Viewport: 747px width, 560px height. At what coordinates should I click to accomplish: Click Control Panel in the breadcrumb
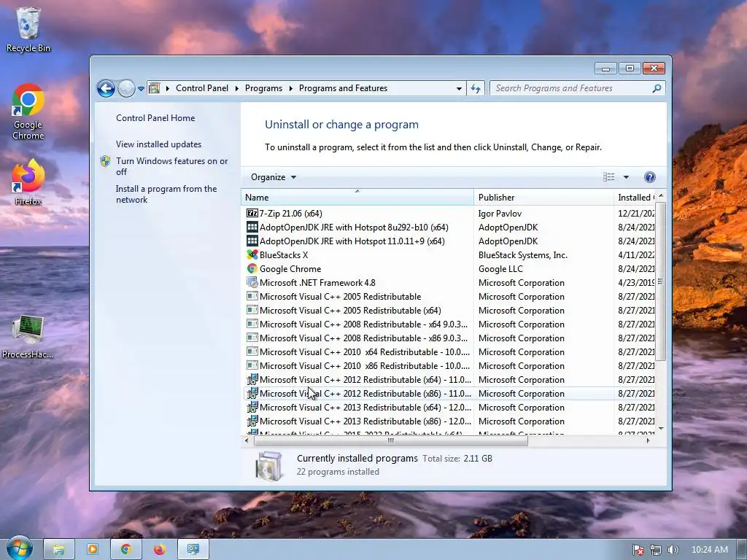point(202,88)
